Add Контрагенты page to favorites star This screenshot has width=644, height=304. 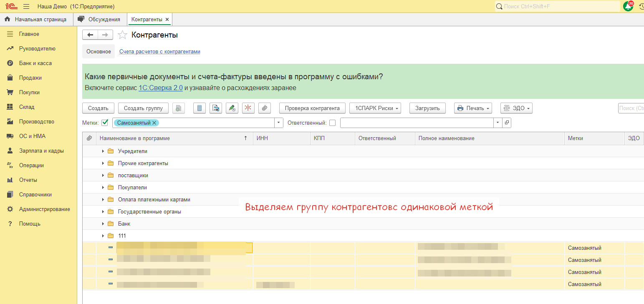click(122, 35)
